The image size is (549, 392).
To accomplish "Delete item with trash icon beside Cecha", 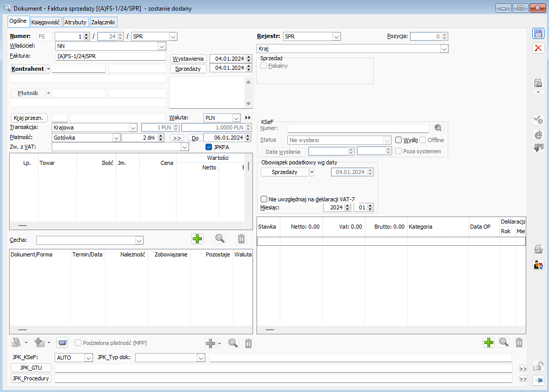I will pyautogui.click(x=241, y=239).
